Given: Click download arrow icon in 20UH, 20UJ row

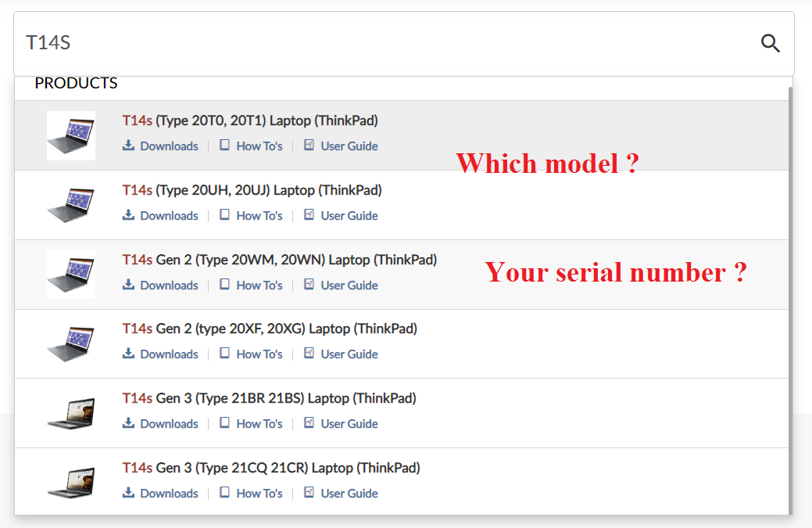Looking at the screenshot, I should 128,214.
